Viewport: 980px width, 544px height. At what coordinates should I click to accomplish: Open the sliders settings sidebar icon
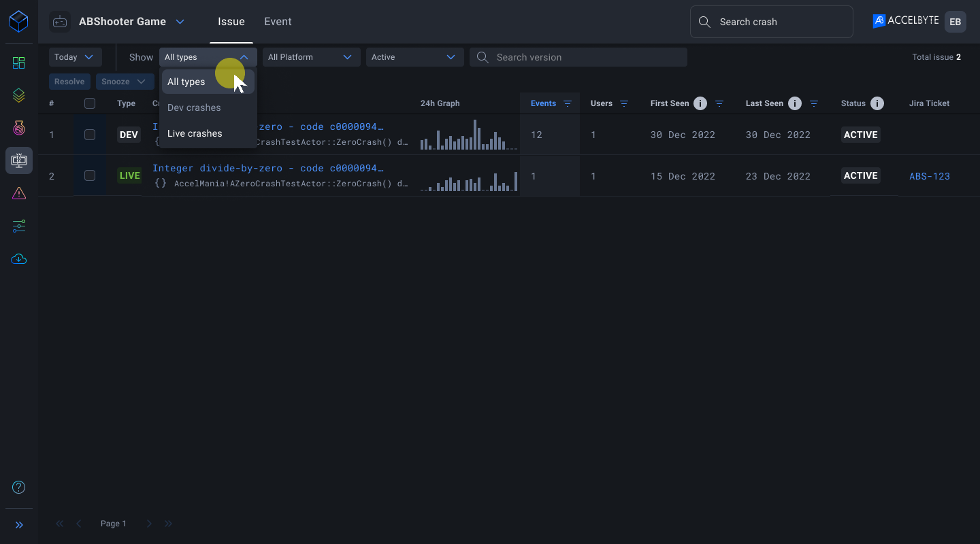click(19, 226)
